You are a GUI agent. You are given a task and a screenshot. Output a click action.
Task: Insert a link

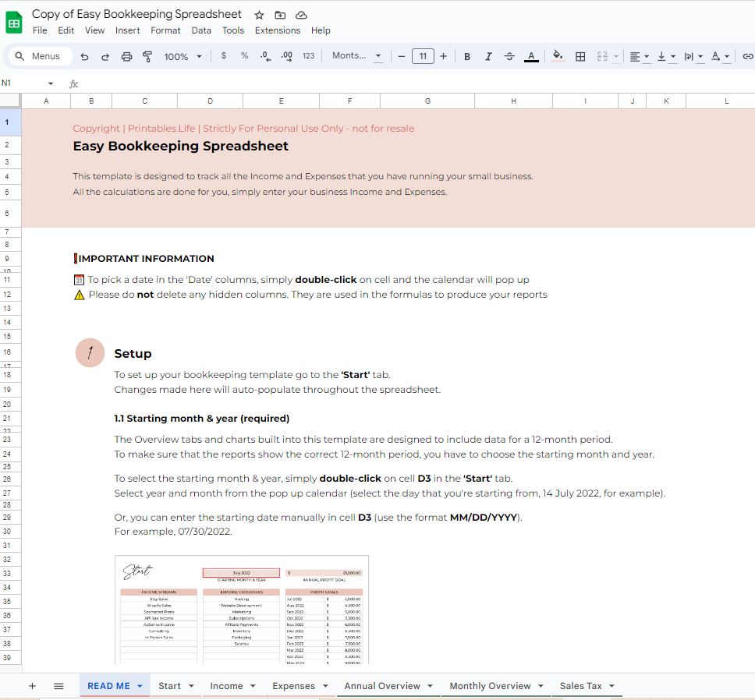(747, 56)
